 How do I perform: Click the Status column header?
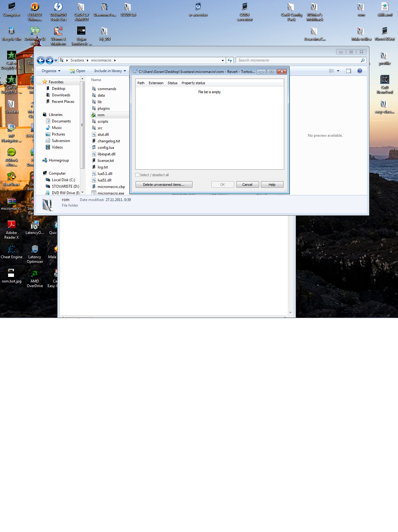point(172,83)
